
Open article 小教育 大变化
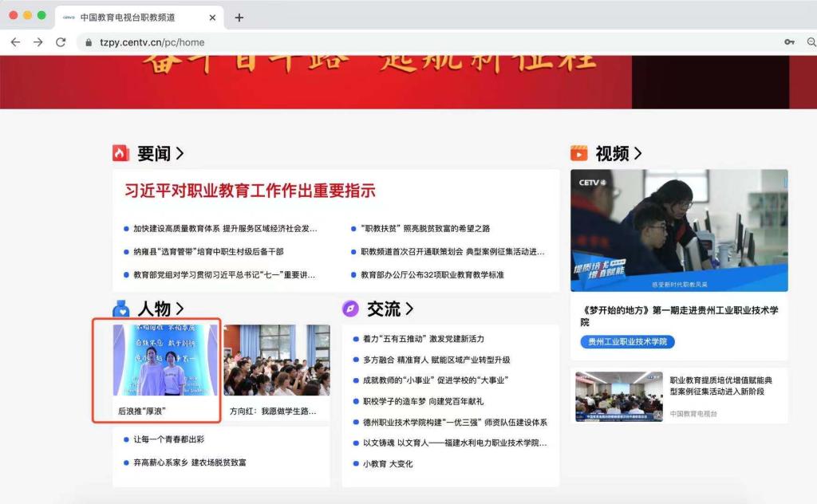point(388,463)
